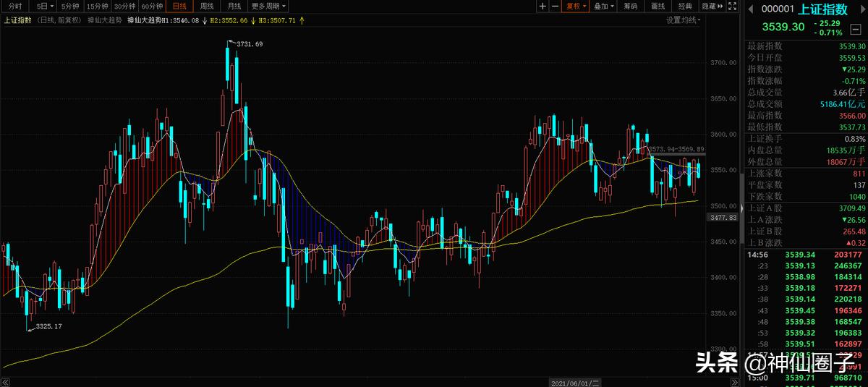This screenshot has width=868, height=387.
Task: Click the 指数涨幅 -0.71% row
Action: point(806,81)
